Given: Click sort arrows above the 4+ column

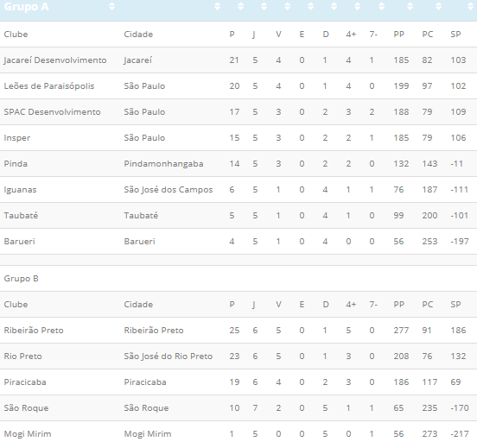Looking at the screenshot, I should (358, 6).
